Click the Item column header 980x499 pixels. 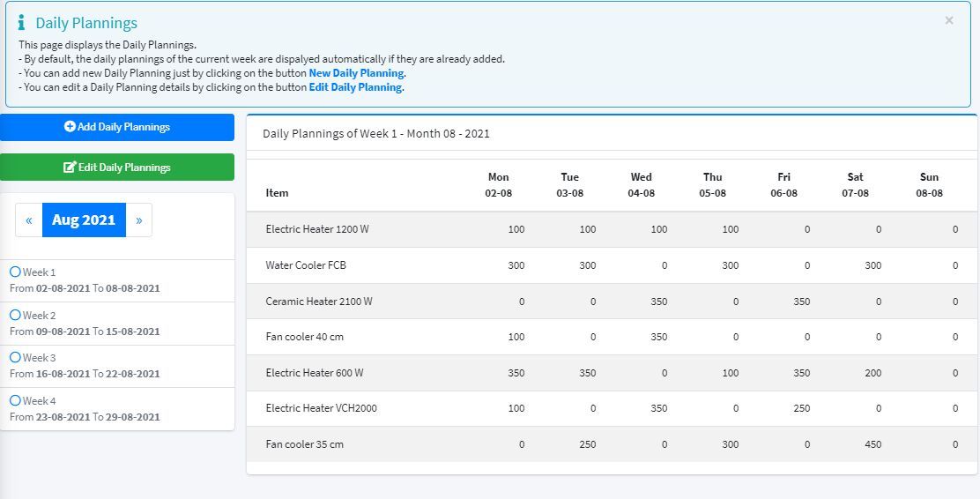277,193
